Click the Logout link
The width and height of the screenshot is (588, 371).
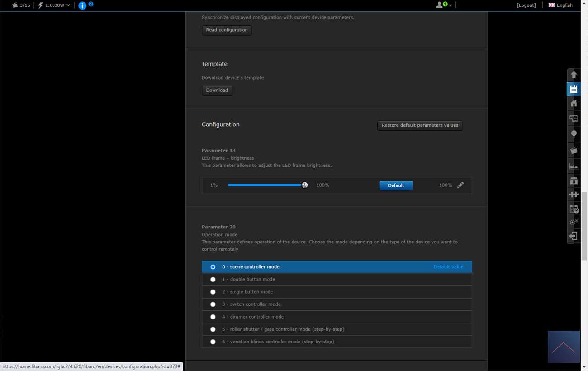coord(526,5)
